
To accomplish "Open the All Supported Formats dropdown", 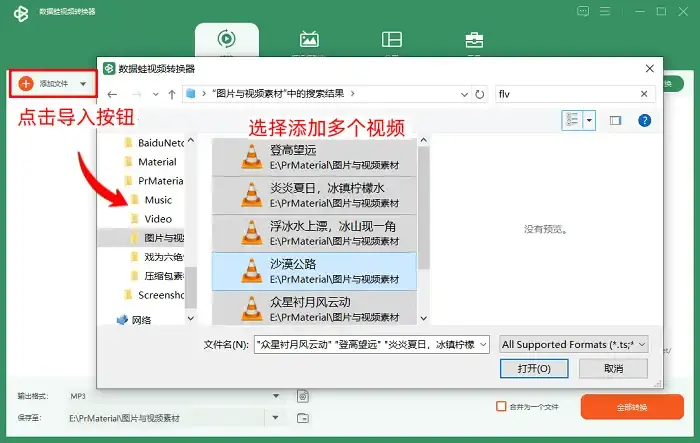I will (x=574, y=345).
